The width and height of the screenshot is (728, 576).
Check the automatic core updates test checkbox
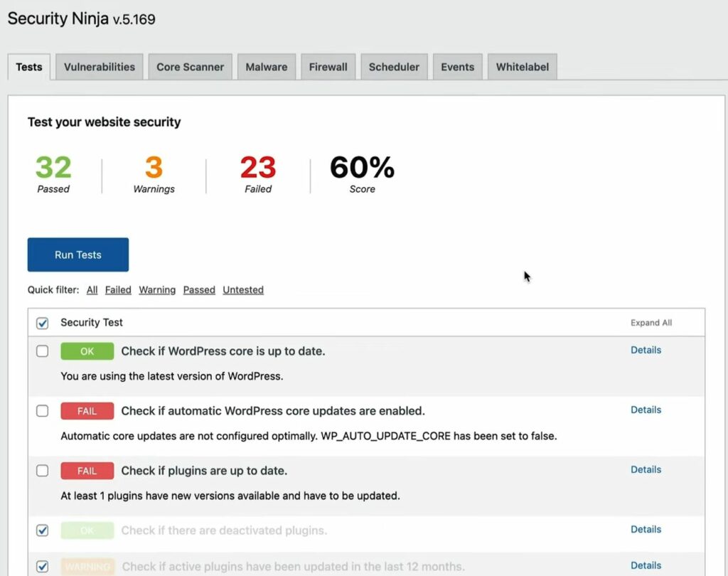tap(42, 411)
